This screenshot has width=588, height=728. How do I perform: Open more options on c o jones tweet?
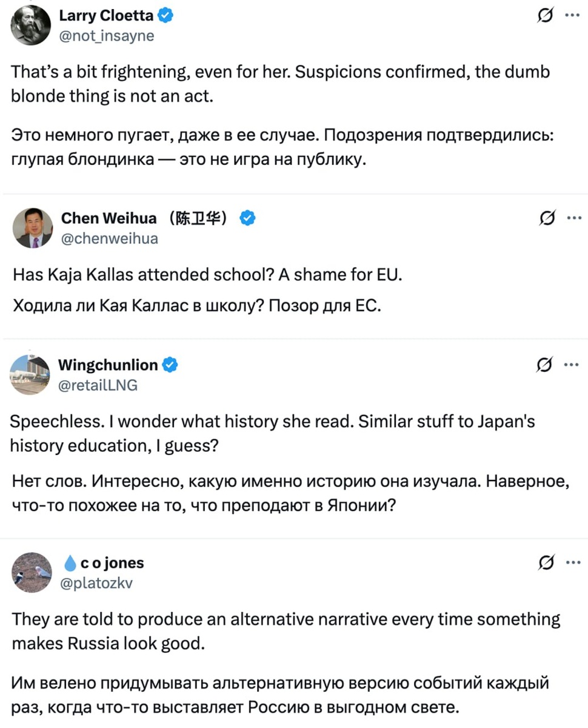[572, 563]
